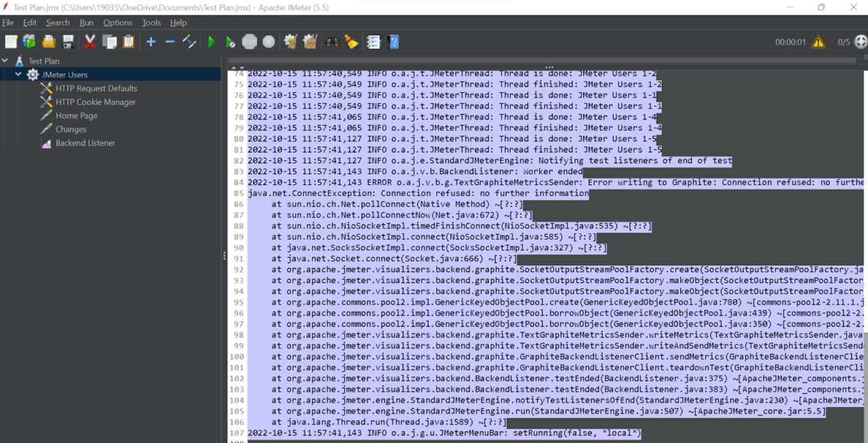Select the Backend Listener element

pos(85,143)
